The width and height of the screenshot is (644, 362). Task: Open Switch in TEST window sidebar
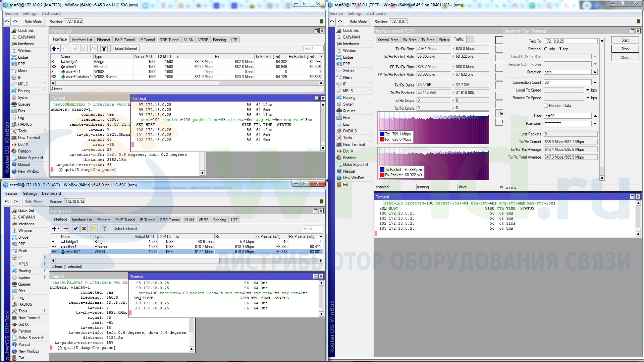[348, 71]
